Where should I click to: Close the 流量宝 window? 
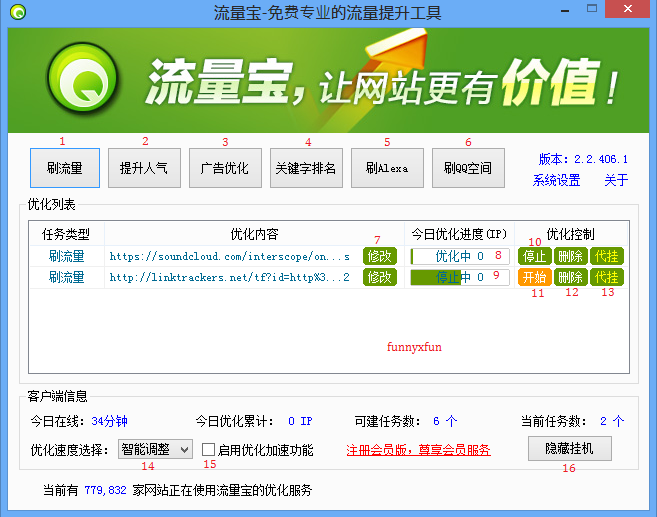(627, 9)
